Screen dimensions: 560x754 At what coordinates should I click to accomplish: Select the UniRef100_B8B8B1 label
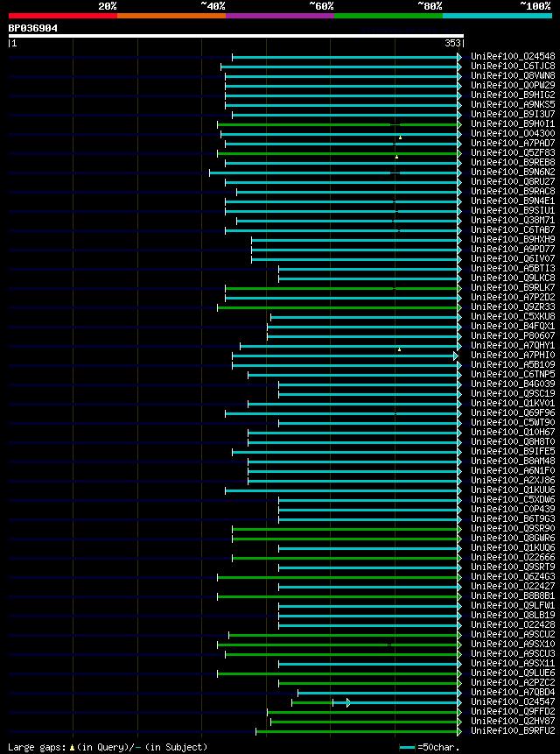tap(513, 595)
